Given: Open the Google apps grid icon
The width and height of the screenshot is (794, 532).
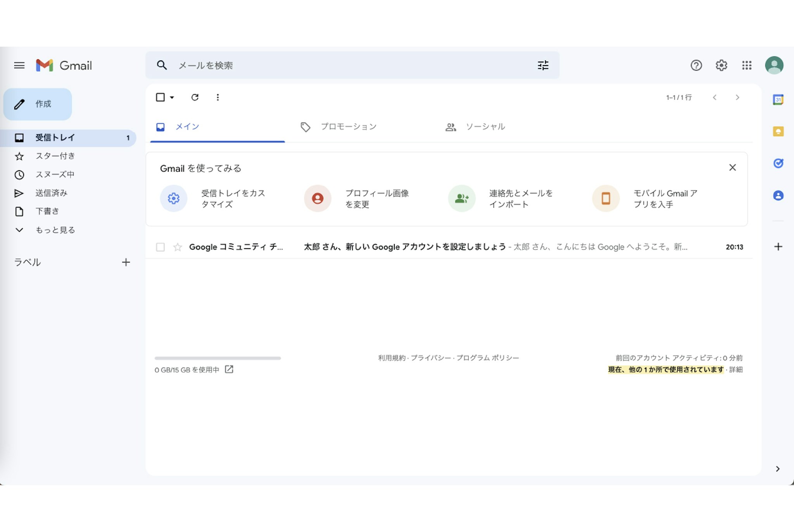Looking at the screenshot, I should pyautogui.click(x=747, y=65).
